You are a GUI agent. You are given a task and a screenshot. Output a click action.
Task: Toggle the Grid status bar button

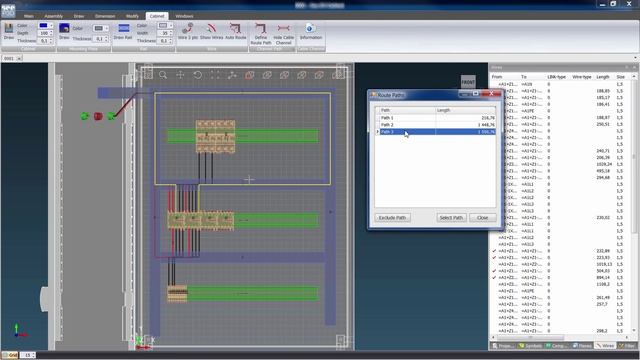pos(10,355)
